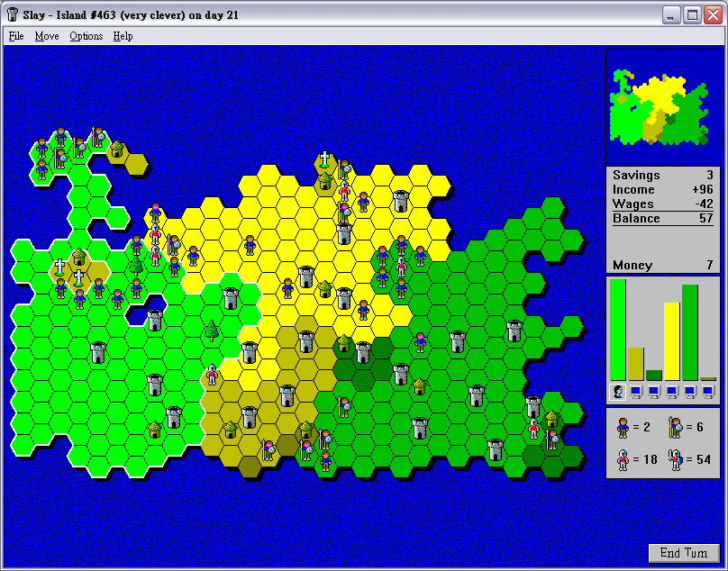Select the castle in the yellow northeast corner

click(401, 201)
